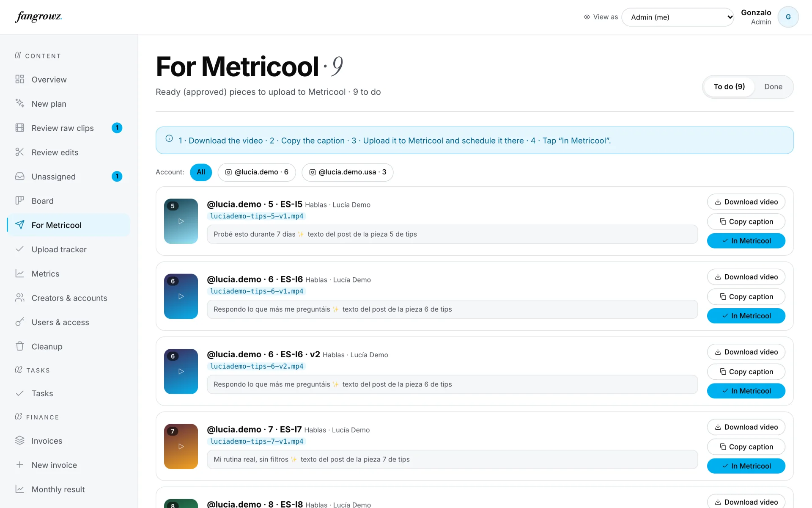The image size is (812, 508).
Task: Click the Users & access key icon
Action: pos(19,322)
